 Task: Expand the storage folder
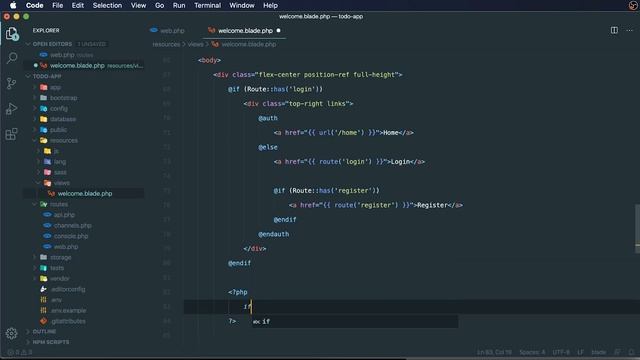pyautogui.click(x=35, y=257)
